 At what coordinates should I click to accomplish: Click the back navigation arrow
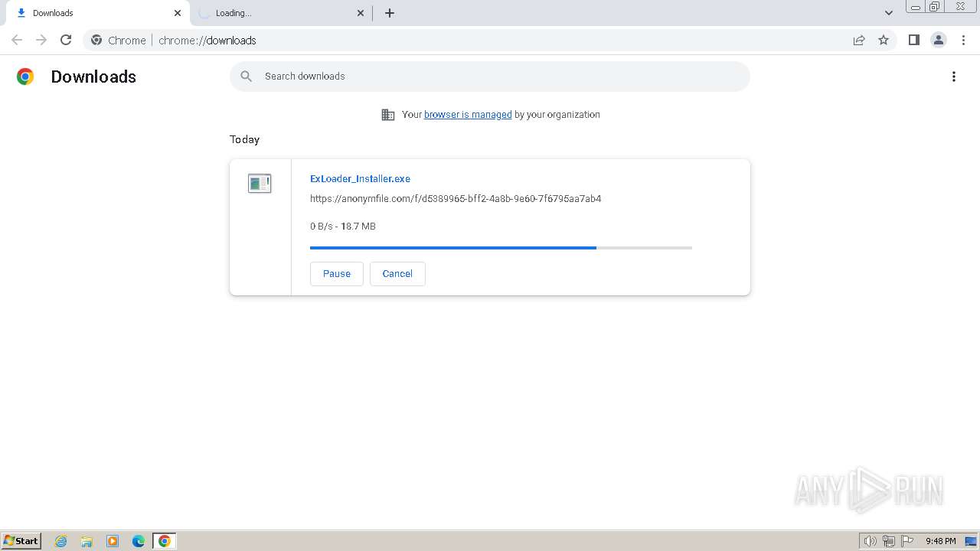17,40
